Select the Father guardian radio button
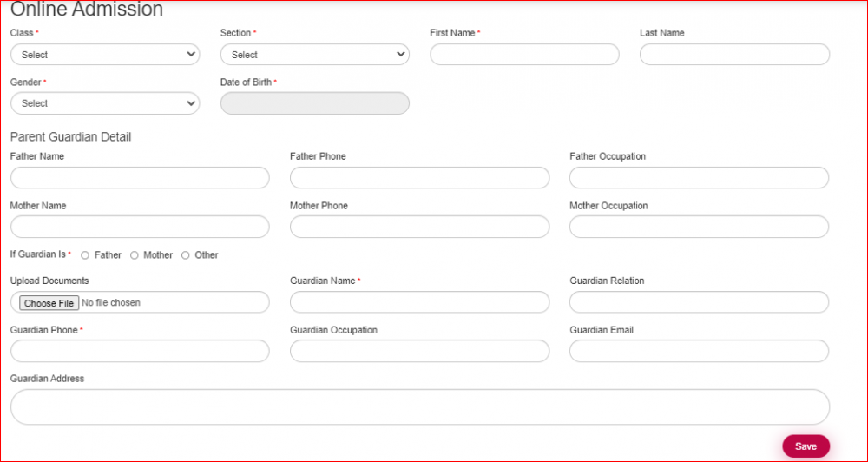 point(85,255)
